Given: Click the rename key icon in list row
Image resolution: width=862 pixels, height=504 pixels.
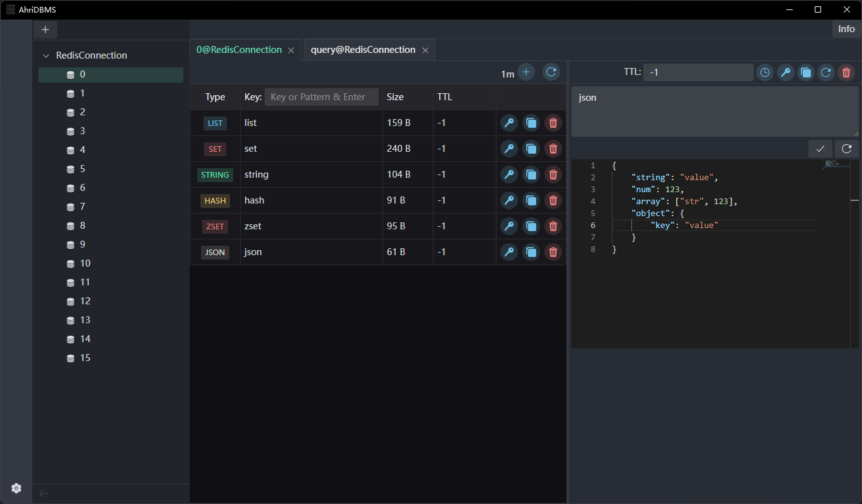Looking at the screenshot, I should 509,123.
